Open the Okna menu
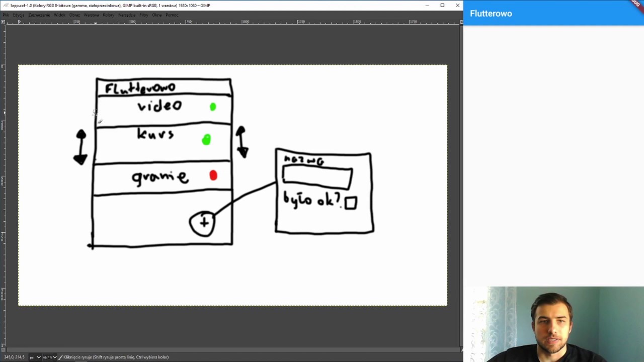 tap(157, 15)
